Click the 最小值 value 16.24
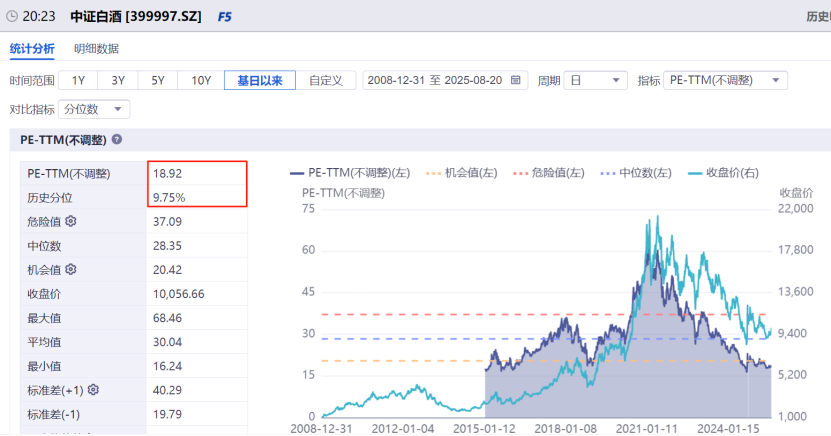This screenshot has width=831, height=436. click(167, 366)
